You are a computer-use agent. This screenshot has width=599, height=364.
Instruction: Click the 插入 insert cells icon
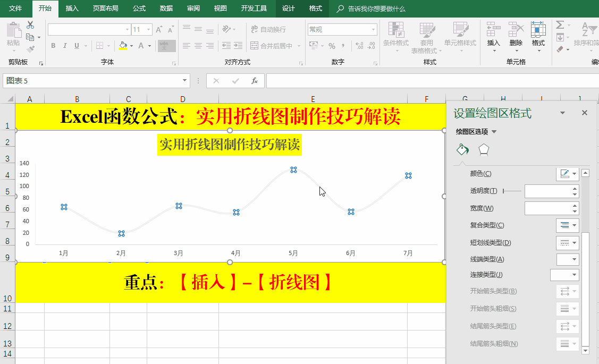493,29
